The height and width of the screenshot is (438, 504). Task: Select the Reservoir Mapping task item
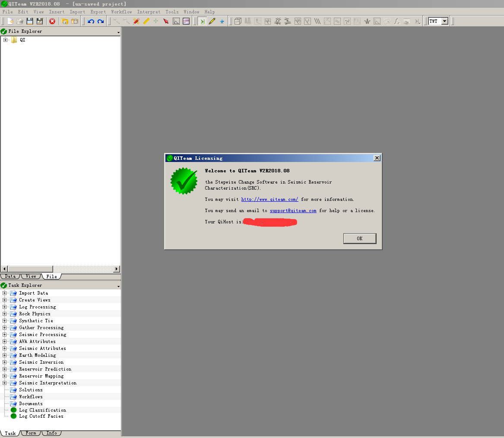coord(41,376)
